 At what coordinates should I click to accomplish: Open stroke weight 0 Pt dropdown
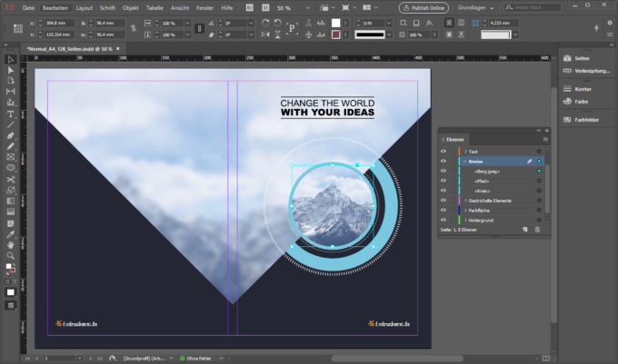(x=389, y=24)
